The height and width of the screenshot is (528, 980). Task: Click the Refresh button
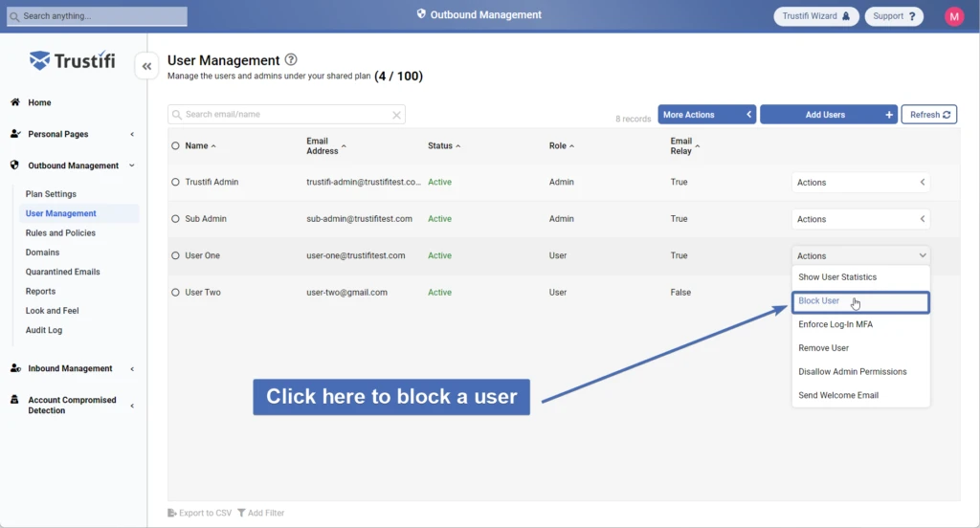pyautogui.click(x=929, y=115)
